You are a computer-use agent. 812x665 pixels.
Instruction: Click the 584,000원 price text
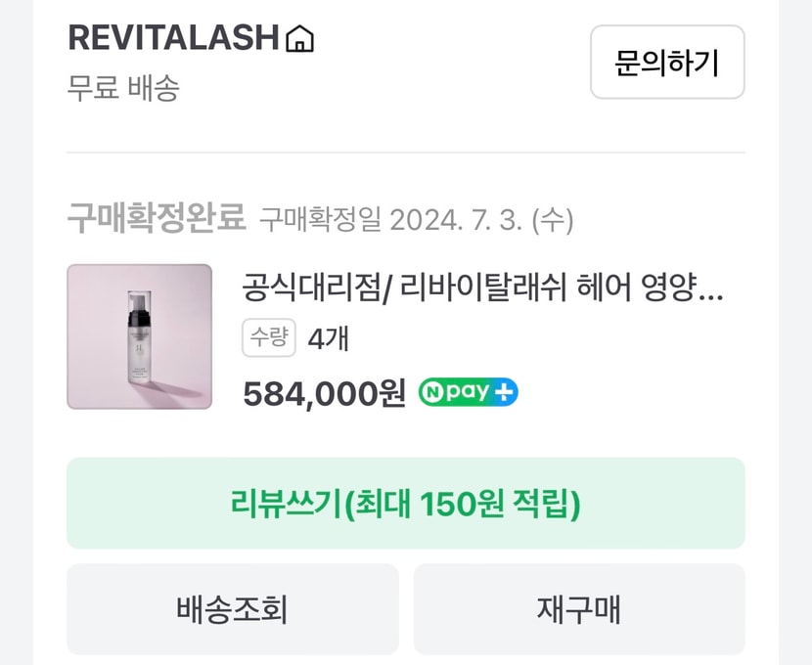(324, 393)
